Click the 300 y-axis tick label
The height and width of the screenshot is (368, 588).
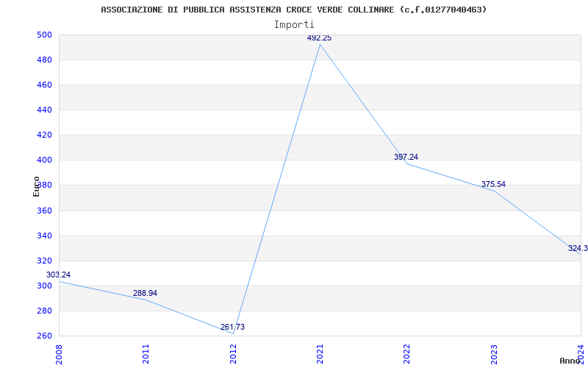coord(43,286)
